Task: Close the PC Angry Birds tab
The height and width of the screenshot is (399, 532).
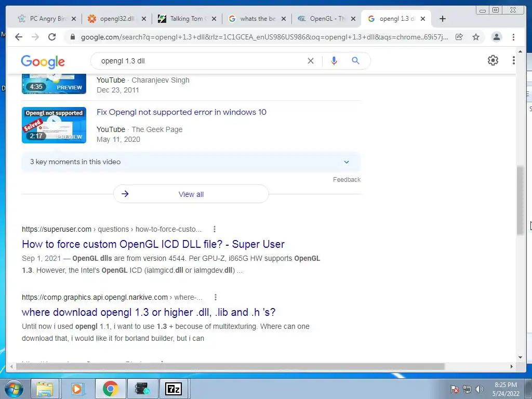Action: 74,19
